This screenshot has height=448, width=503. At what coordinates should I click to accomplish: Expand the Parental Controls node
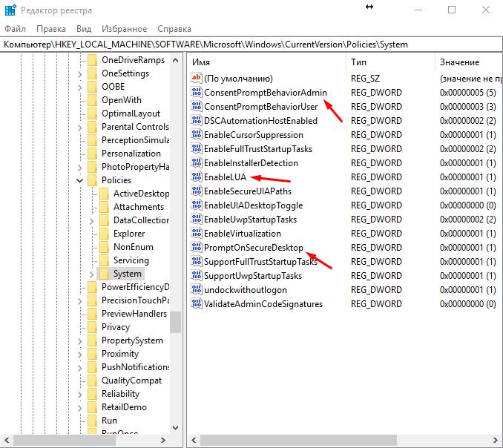pyautogui.click(x=80, y=128)
